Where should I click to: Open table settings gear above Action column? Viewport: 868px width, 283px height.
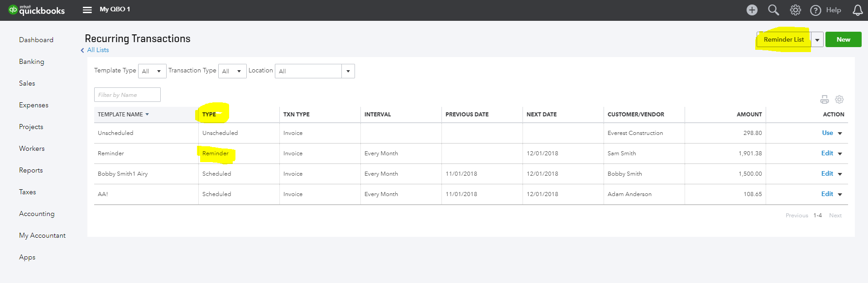click(x=839, y=100)
